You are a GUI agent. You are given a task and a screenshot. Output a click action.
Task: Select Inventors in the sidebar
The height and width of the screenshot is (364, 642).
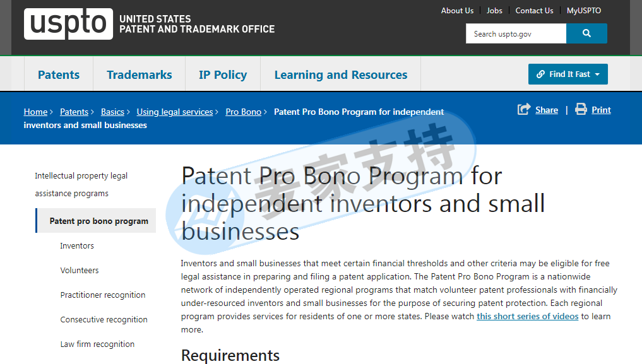77,246
